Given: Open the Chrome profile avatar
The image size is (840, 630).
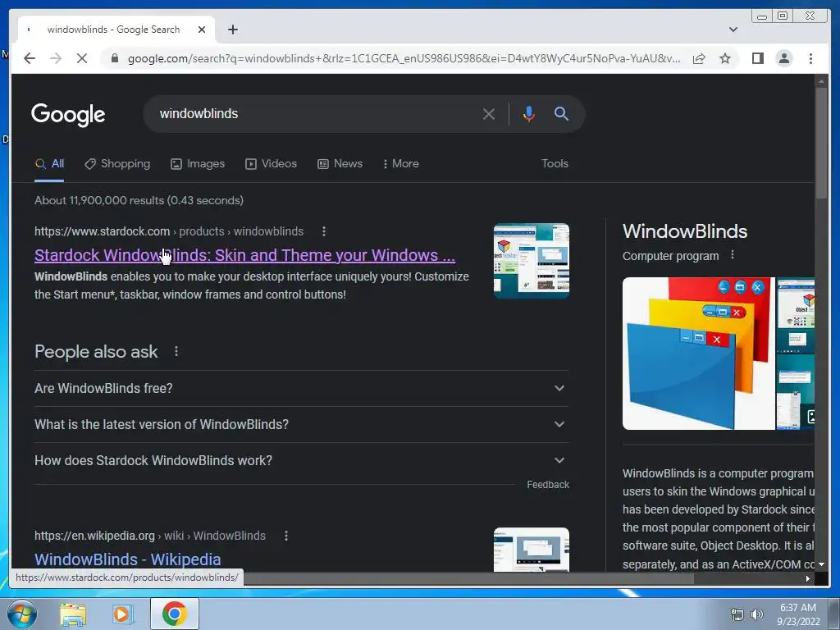Looking at the screenshot, I should 783,58.
